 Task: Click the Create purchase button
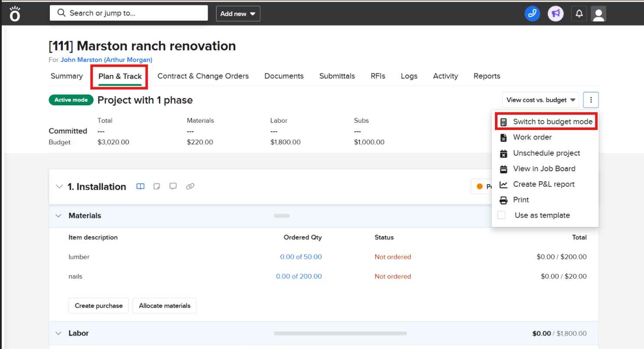(98, 306)
